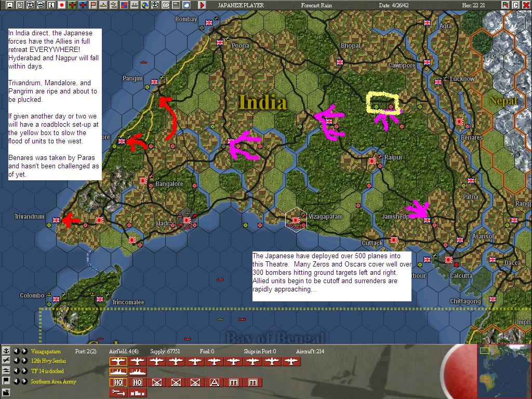This screenshot has height=399, width=532.
Task: Select the highlighted ship icon in TF row
Action: (x=118, y=372)
